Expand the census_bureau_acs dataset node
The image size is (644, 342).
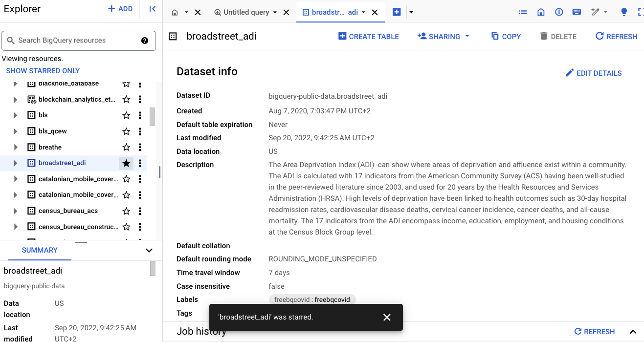pos(15,211)
